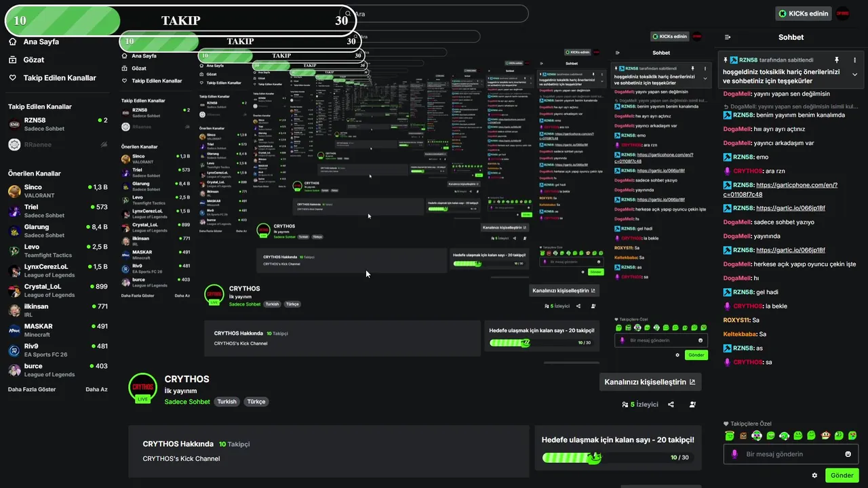Click Keltekbaba username in outermost chat
The image size is (868, 488).
(x=740, y=334)
